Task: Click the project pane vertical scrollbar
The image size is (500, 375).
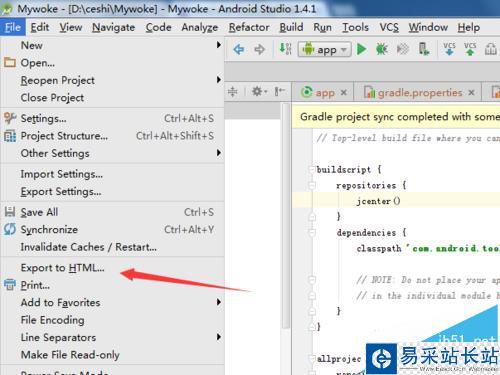Action: (286, 217)
